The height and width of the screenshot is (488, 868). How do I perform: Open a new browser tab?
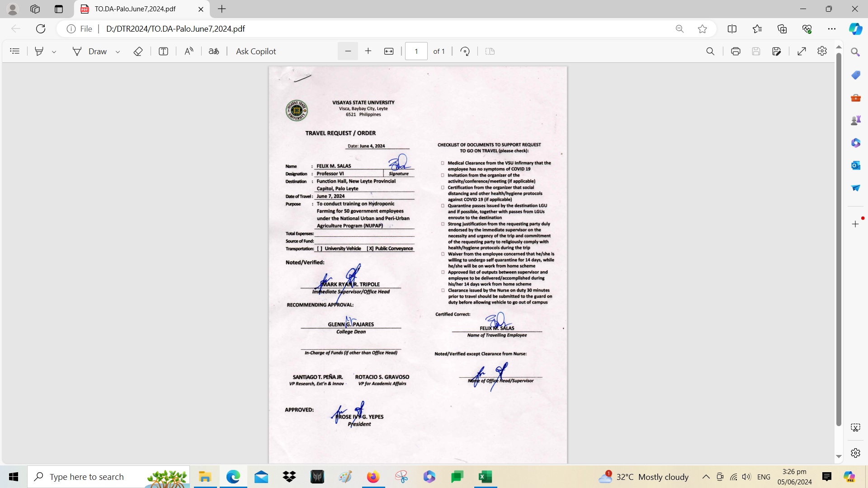click(x=222, y=9)
